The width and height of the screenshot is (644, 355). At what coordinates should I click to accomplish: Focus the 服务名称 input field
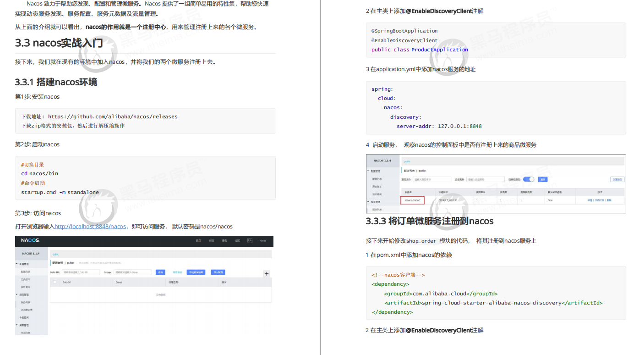432,179
